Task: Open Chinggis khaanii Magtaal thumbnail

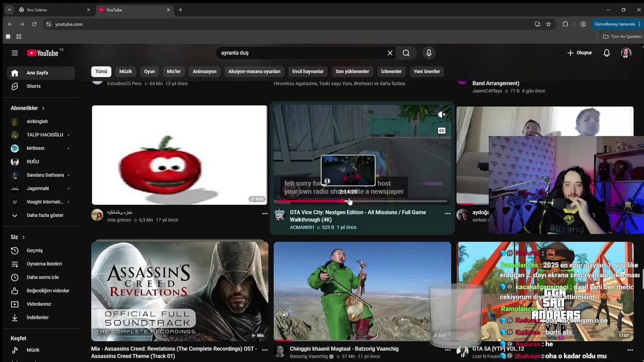Action: [x=362, y=291]
